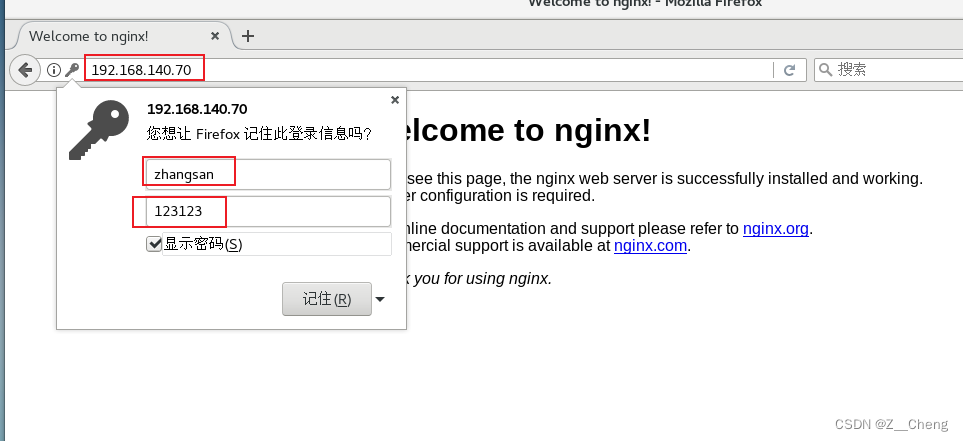963x441 pixels.
Task: Click the back navigation arrow button
Action: [x=25, y=69]
